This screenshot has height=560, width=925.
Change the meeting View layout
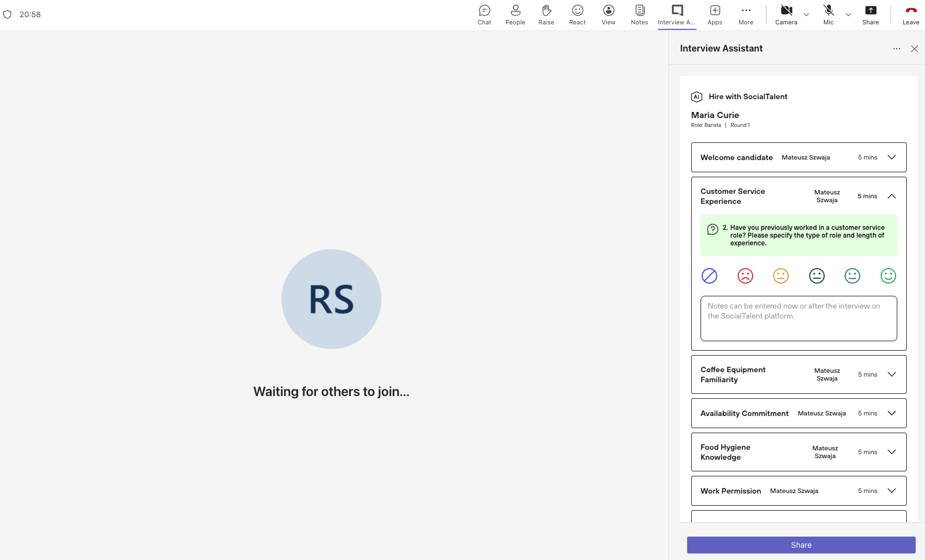608,15
